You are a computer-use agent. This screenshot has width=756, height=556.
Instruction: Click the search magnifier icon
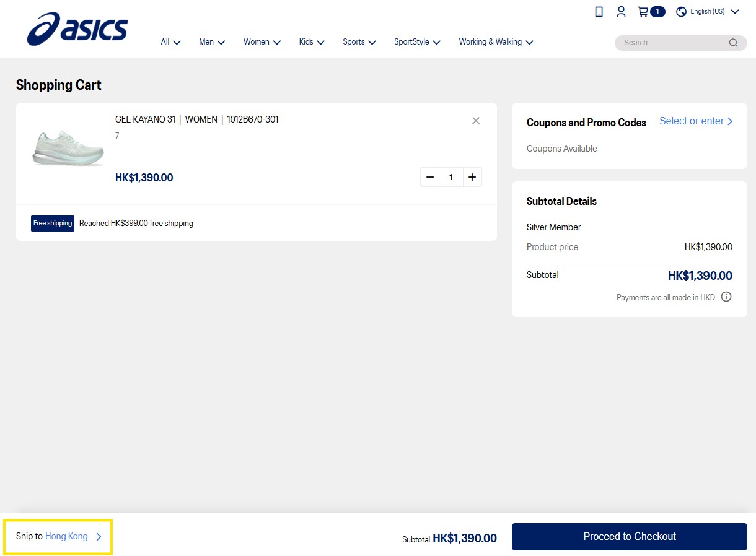[x=733, y=43]
